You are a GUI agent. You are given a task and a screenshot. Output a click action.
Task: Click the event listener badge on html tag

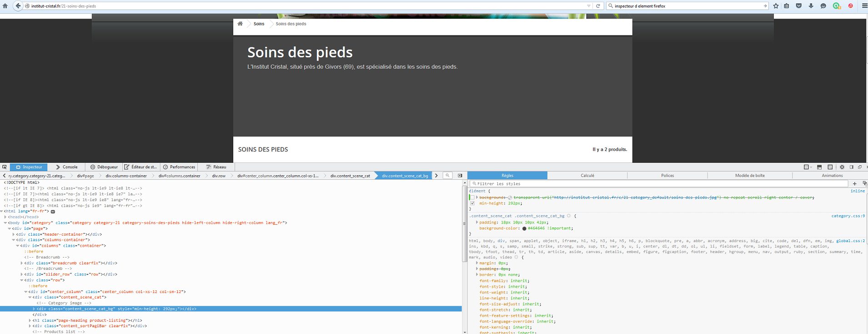click(x=53, y=212)
